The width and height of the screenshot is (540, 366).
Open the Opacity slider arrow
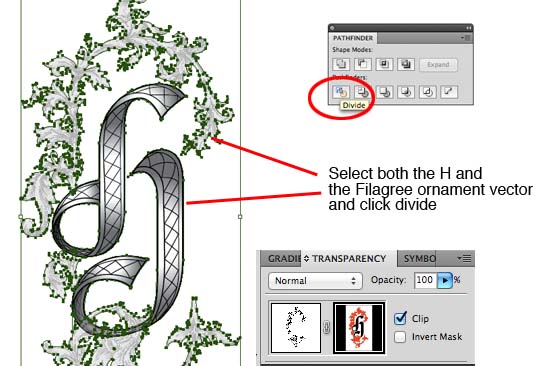[445, 280]
